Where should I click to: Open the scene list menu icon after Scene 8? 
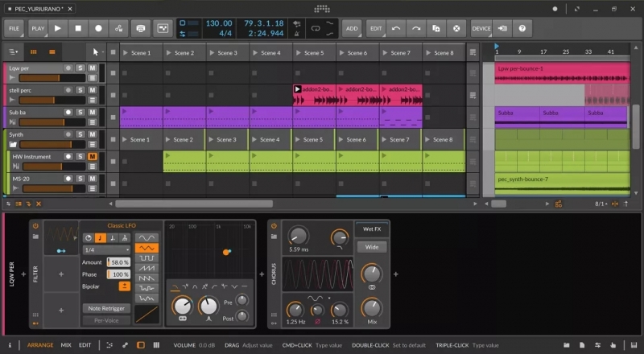coord(473,52)
